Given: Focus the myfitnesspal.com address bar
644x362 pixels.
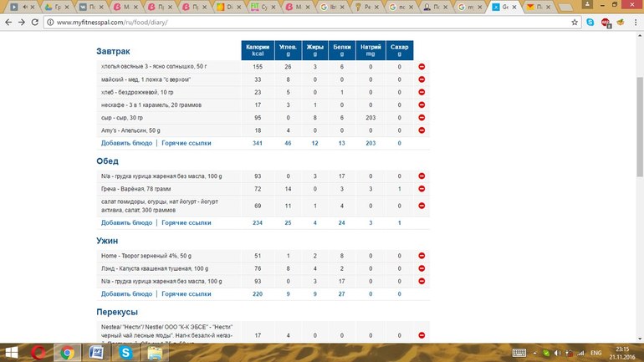Looking at the screenshot, I should point(312,23).
